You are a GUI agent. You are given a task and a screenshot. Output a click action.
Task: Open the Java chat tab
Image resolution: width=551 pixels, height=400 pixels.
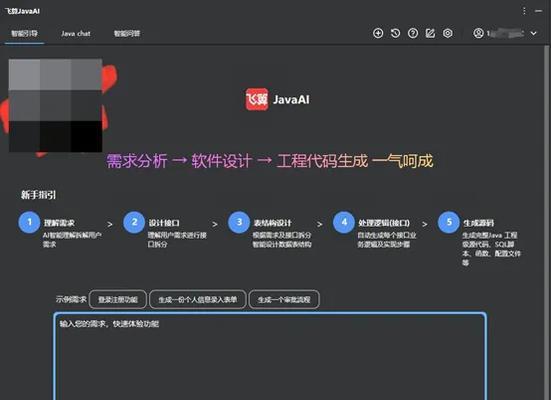click(76, 34)
